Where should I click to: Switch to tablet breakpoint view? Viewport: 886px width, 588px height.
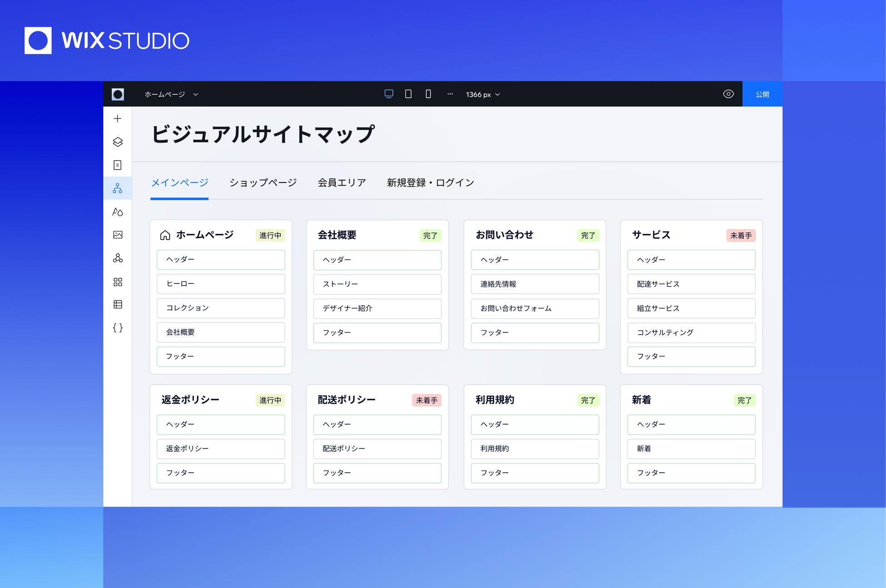click(408, 94)
